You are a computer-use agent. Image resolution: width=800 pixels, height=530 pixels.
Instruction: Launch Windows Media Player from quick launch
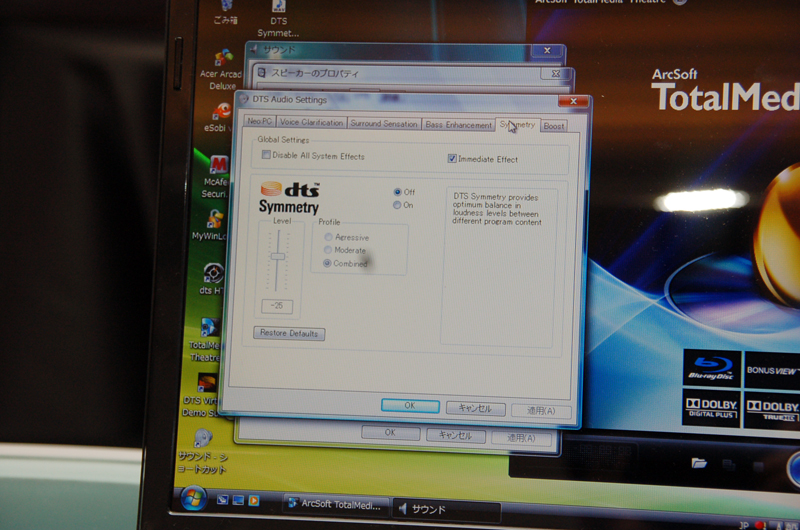point(254,500)
